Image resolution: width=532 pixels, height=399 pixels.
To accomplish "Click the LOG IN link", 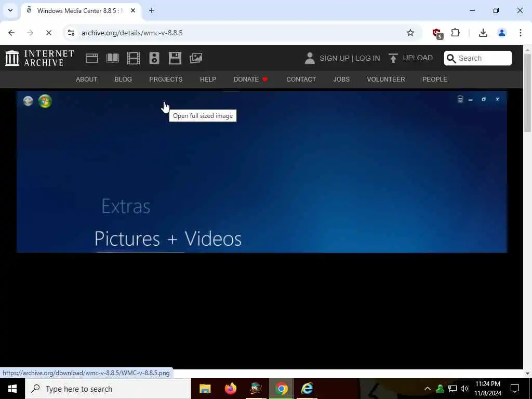I will 367,58.
